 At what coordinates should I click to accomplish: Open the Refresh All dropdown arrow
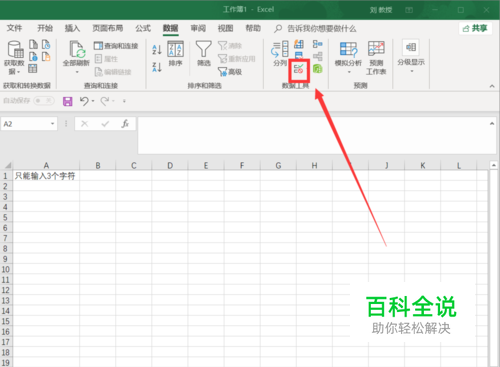pos(77,71)
